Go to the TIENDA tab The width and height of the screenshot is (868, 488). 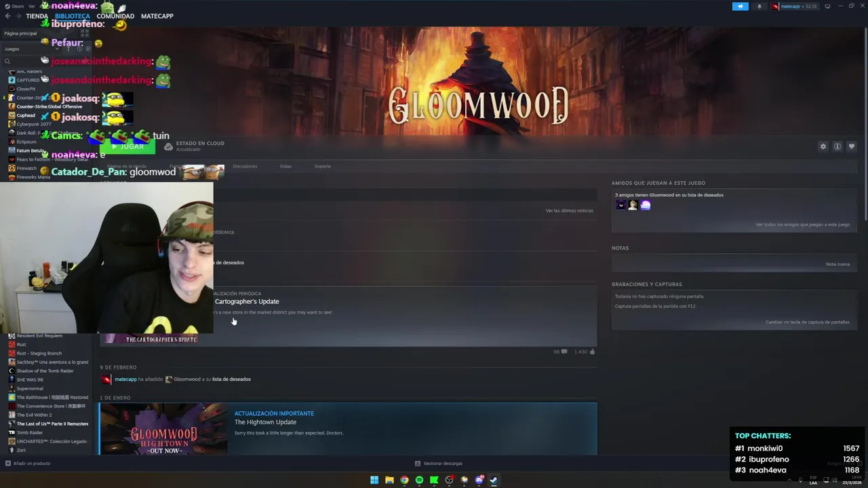[x=37, y=16]
